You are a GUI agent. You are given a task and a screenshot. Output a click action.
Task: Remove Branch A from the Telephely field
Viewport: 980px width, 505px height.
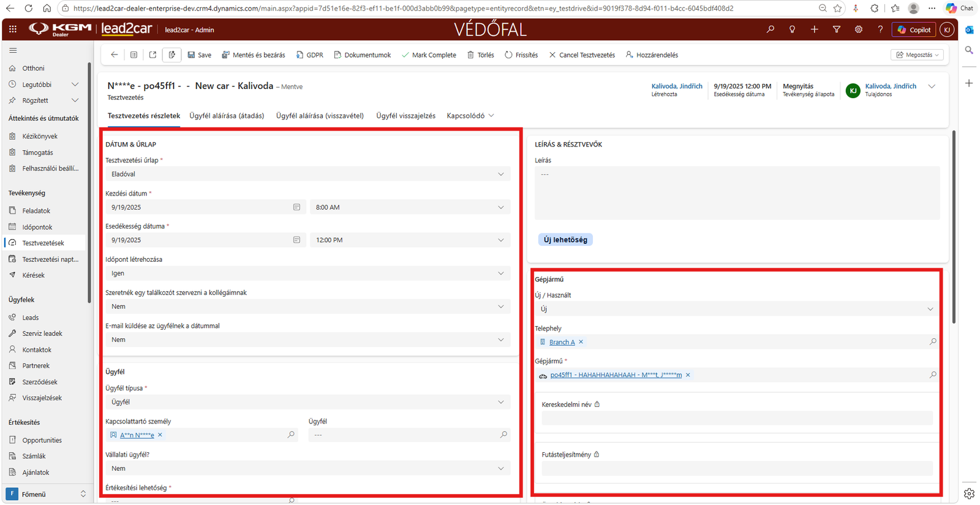(x=581, y=342)
